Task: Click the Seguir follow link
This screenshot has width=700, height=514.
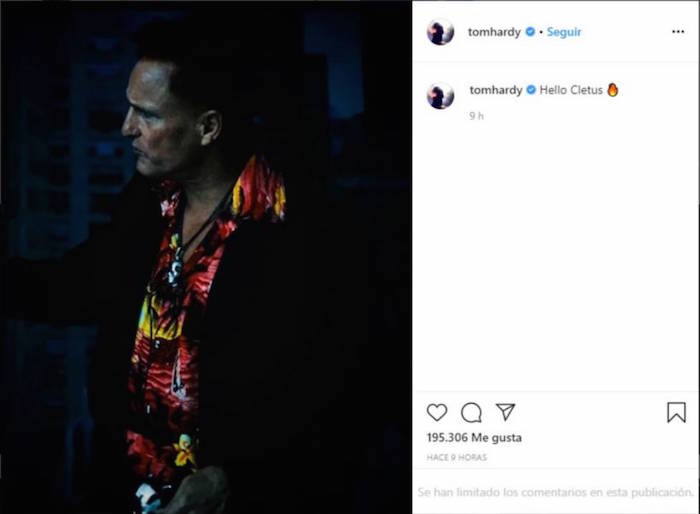Action: pyautogui.click(x=564, y=32)
